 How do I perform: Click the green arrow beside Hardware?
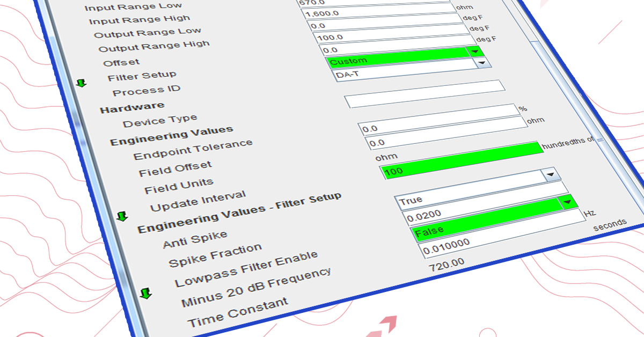coord(81,83)
